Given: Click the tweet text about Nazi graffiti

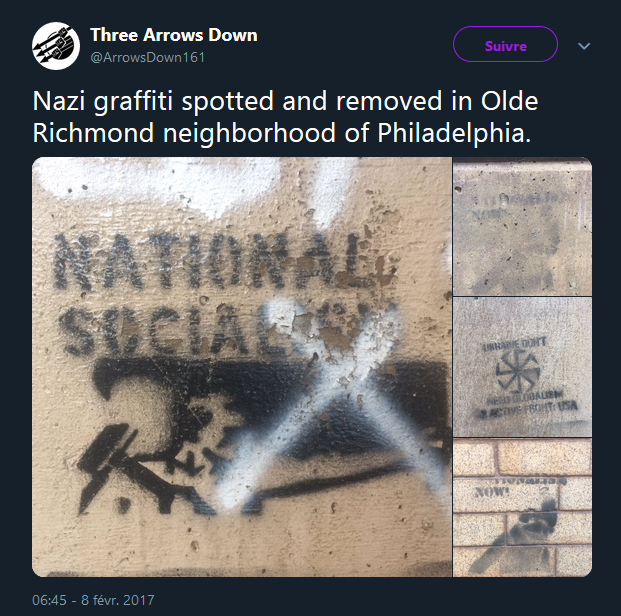Looking at the screenshot, I should 285,116.
